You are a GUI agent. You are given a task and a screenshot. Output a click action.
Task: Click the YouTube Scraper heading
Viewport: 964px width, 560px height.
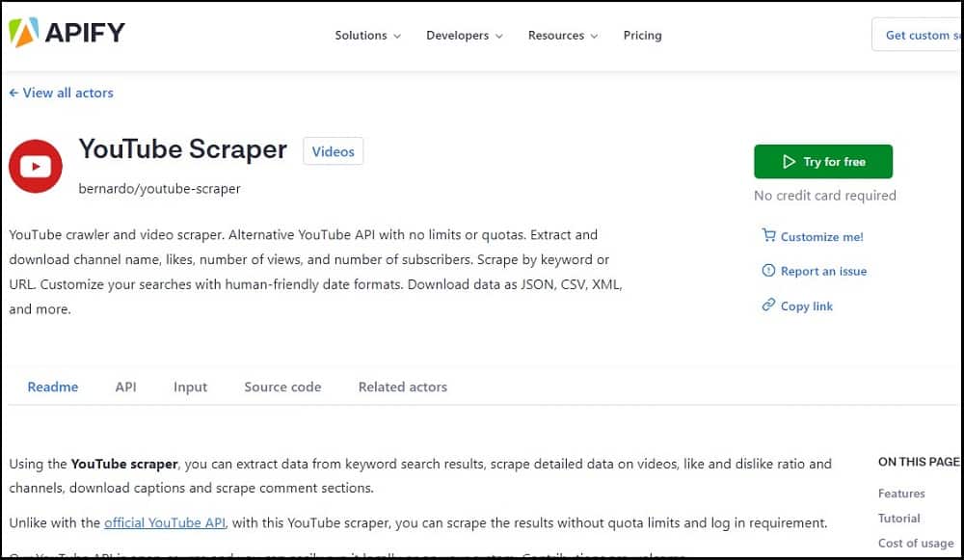[182, 149]
